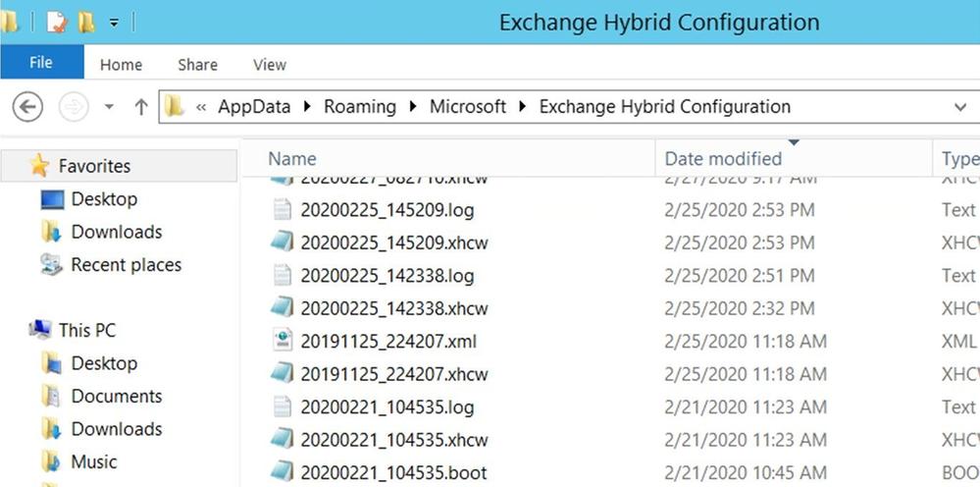Click the Recent places icon in Favorites
Viewport: 980px width, 487px height.
[x=51, y=264]
